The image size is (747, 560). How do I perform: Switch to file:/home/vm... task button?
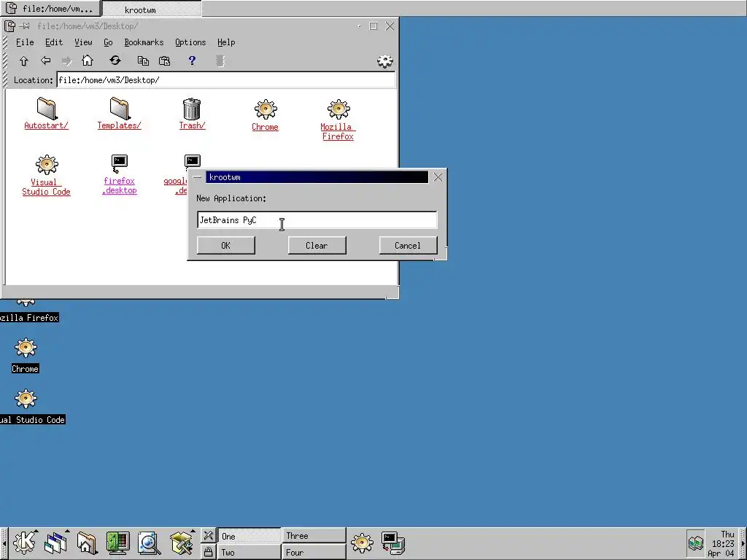click(x=50, y=9)
